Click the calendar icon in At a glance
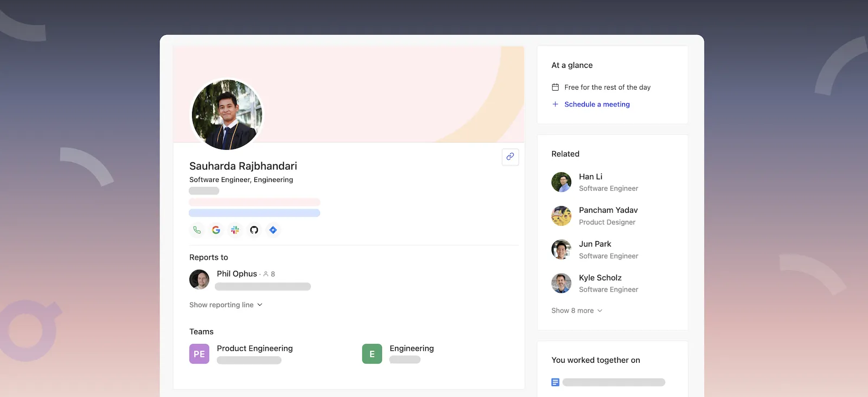The image size is (868, 397). tap(556, 87)
